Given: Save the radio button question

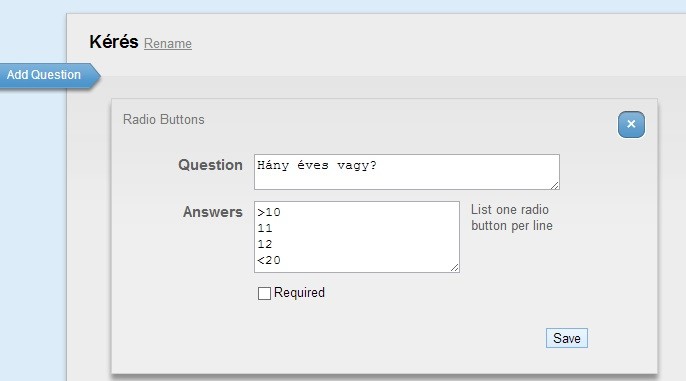Looking at the screenshot, I should 567,338.
